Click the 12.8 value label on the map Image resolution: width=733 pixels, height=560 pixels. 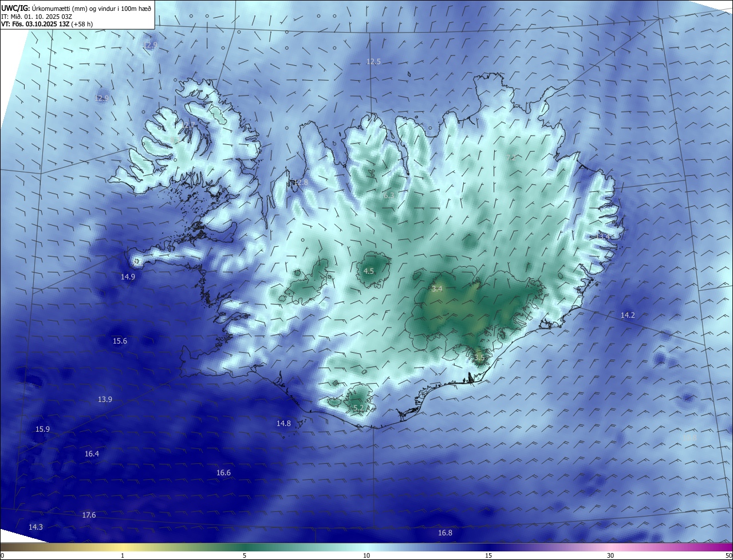tap(301, 183)
